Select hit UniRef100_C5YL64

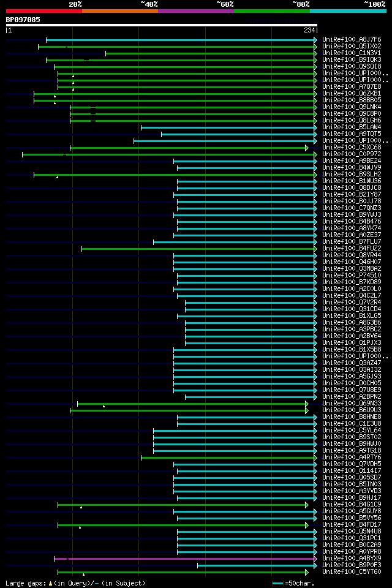click(352, 431)
